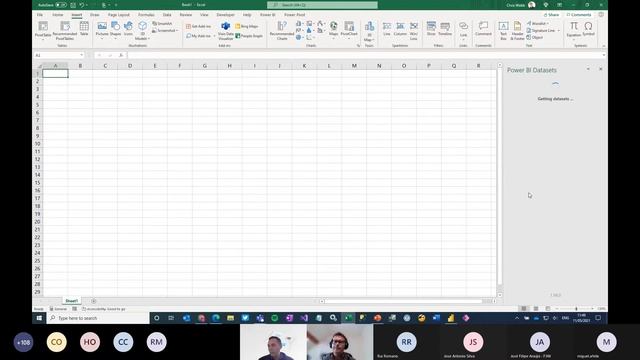Open the WordArt dropdown

pyautogui.click(x=538, y=24)
